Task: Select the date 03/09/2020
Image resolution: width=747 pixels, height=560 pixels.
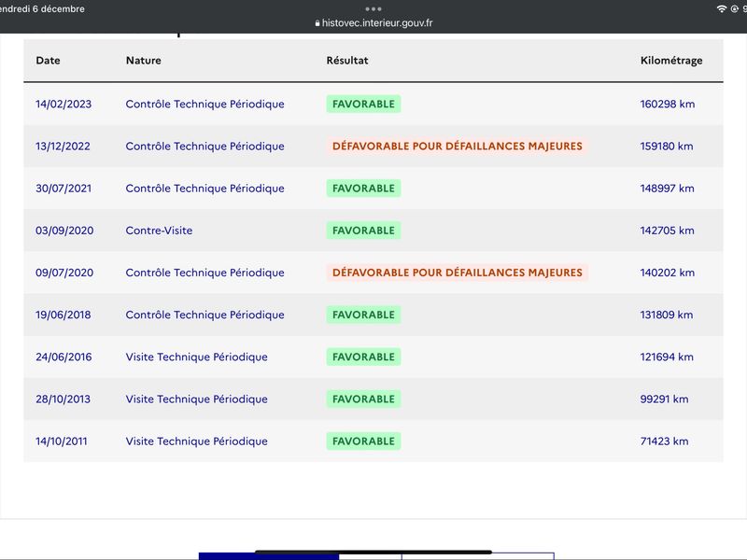Action: coord(64,231)
